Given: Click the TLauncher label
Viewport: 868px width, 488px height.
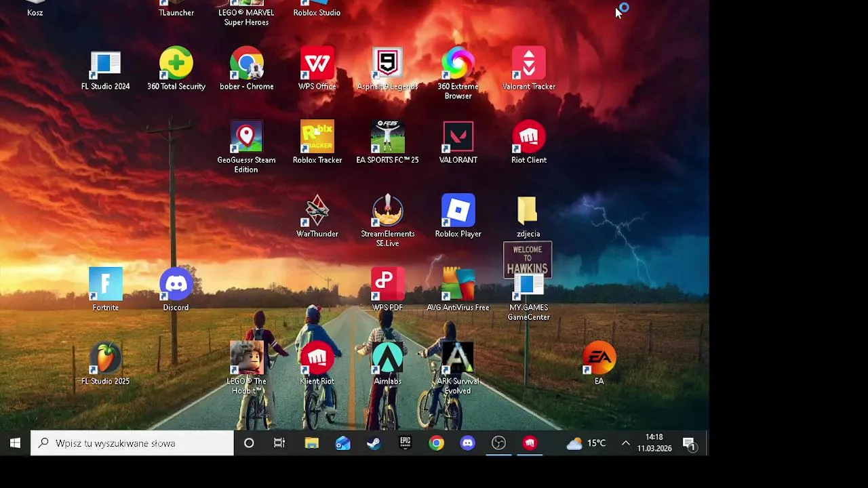Looking at the screenshot, I should coord(176,13).
